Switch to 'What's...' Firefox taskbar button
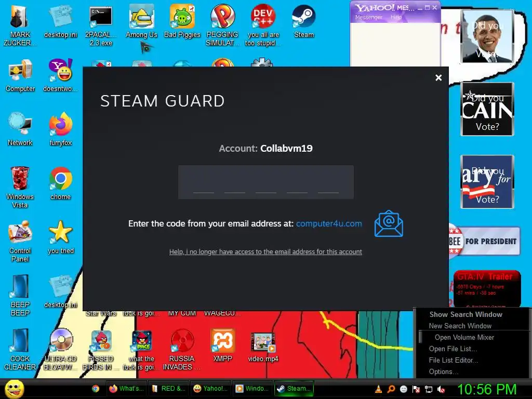Image resolution: width=532 pixels, height=399 pixels. click(127, 389)
